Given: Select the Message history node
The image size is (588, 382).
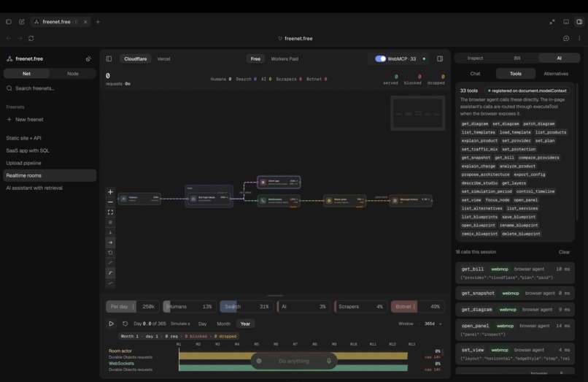Looking at the screenshot, I should click(x=411, y=201).
